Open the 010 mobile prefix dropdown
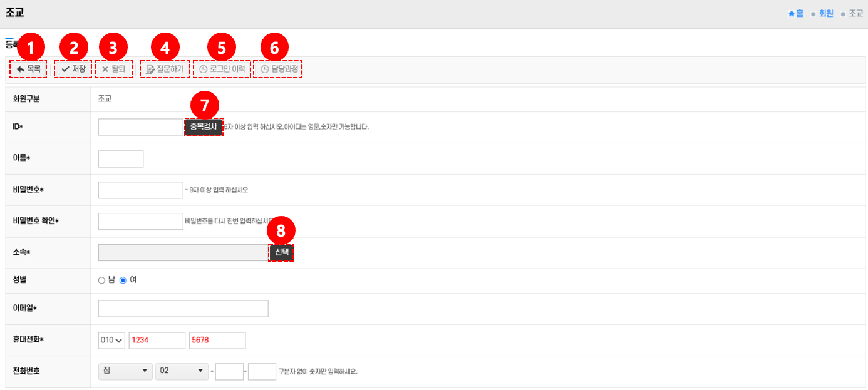Screen dimensions: 868x390 click(x=112, y=340)
